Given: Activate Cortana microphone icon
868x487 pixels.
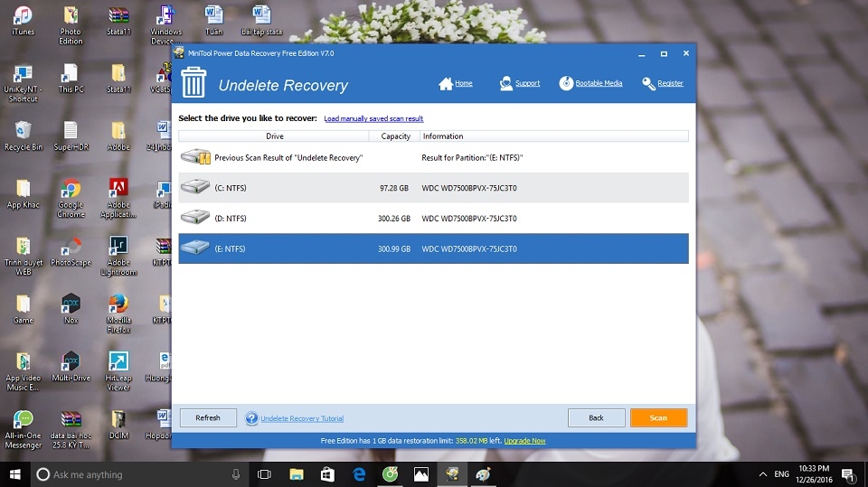Looking at the screenshot, I should point(236,474).
